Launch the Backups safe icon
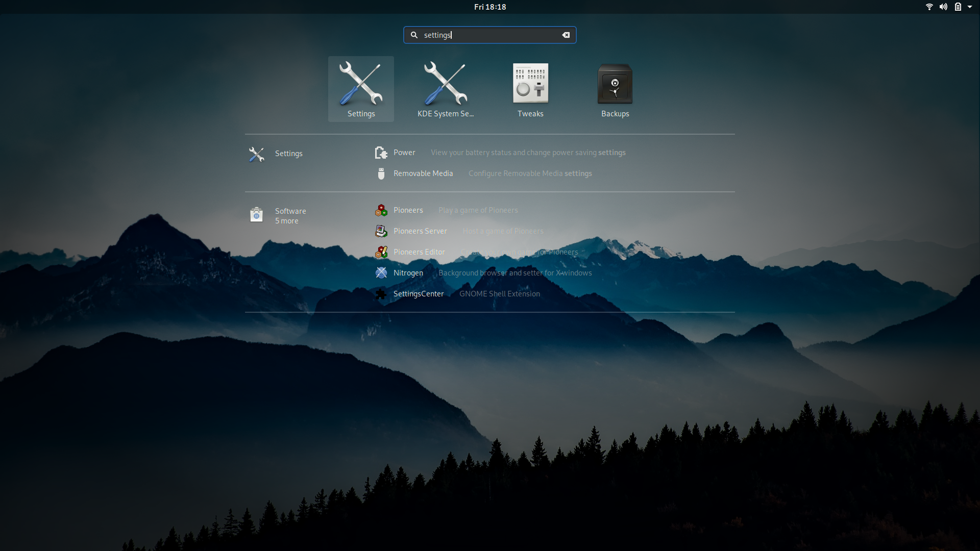The width and height of the screenshot is (980, 551). click(x=615, y=88)
